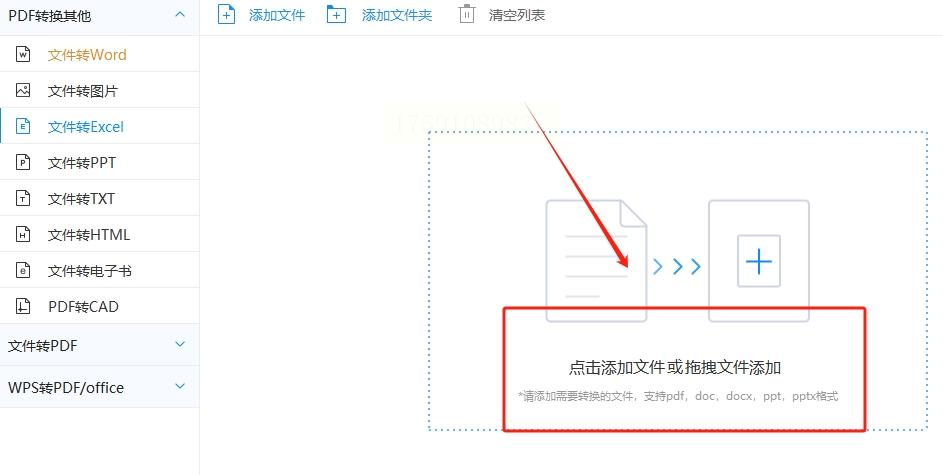The image size is (943, 475).
Task: Select the Word document icon in sidebar
Action: (23, 55)
